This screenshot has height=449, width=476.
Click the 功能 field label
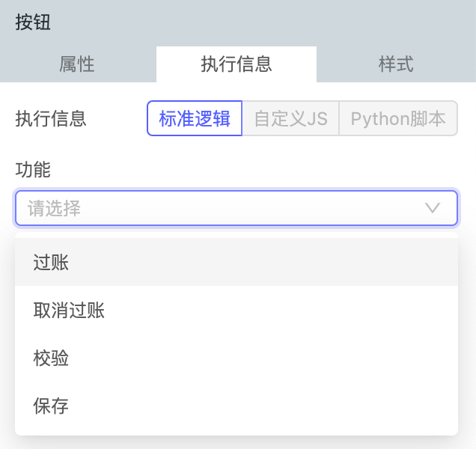[33, 170]
